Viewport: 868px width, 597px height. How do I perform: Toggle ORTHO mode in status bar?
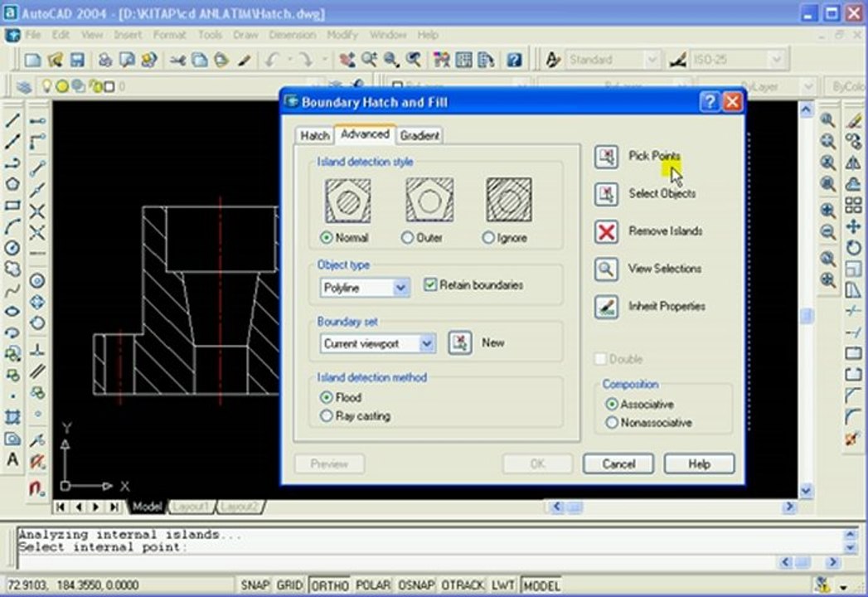[x=329, y=585]
